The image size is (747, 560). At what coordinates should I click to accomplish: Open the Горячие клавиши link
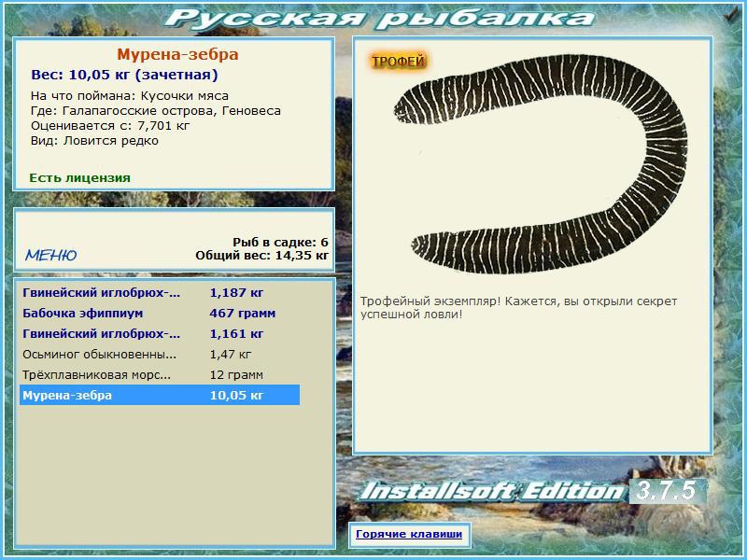[x=409, y=534]
